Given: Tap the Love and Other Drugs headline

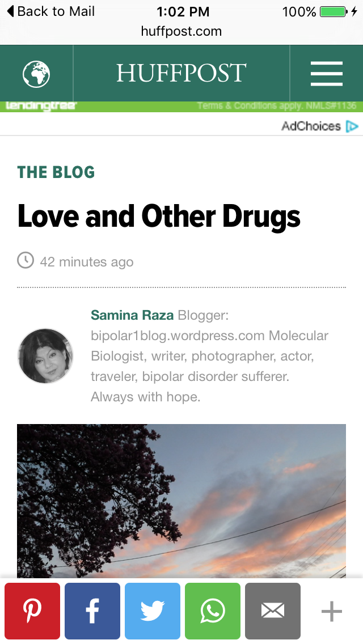Looking at the screenshot, I should point(159,217).
